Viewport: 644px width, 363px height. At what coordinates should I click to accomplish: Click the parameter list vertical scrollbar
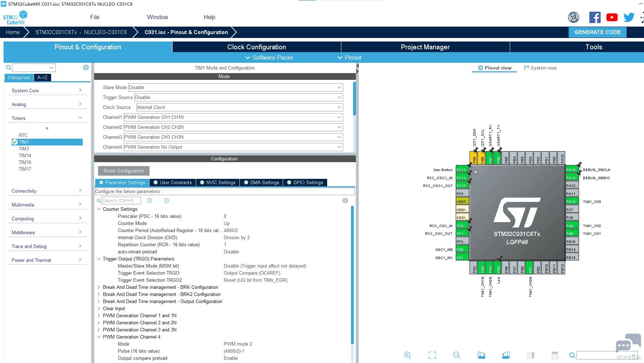tap(352, 275)
